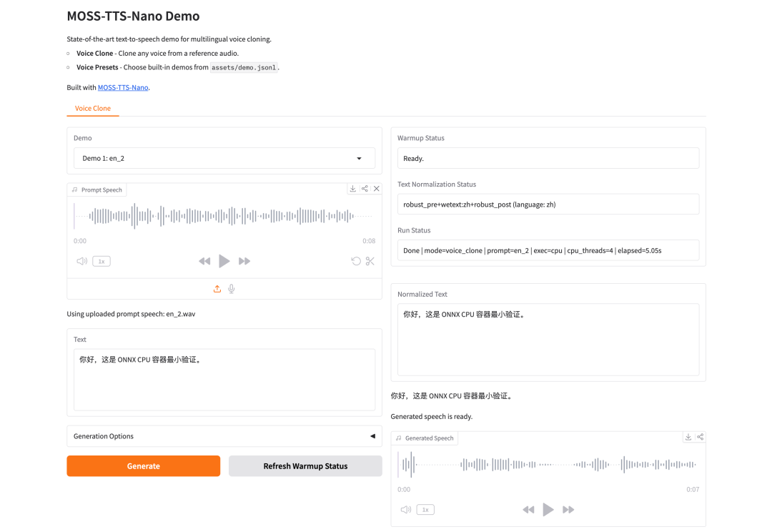The width and height of the screenshot is (772, 532).
Task: Change 1x speed in Generated Speech player
Action: [425, 510]
